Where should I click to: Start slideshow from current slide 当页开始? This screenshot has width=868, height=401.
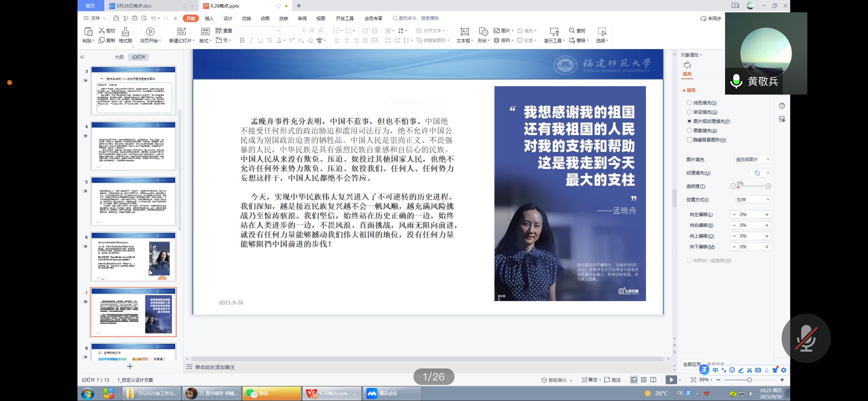[x=150, y=32]
